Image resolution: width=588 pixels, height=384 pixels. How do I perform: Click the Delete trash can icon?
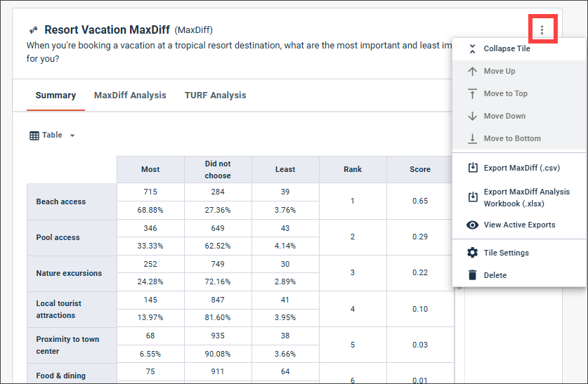pos(473,275)
